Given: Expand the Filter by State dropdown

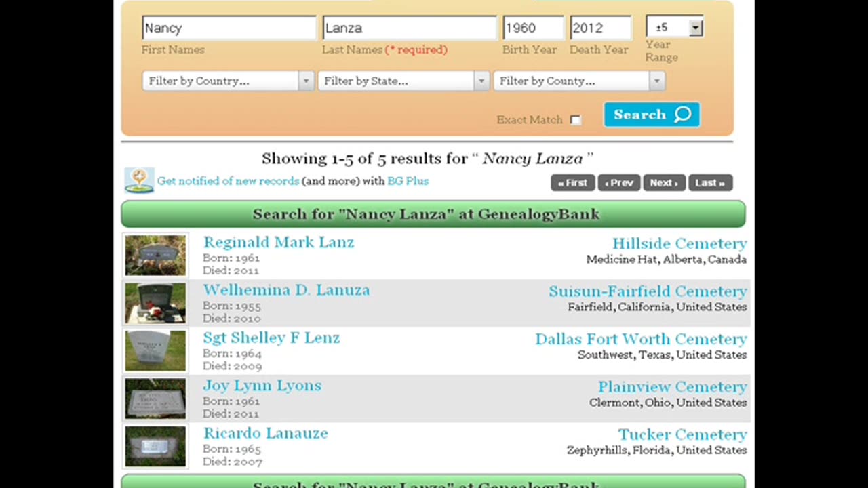Looking at the screenshot, I should [403, 81].
